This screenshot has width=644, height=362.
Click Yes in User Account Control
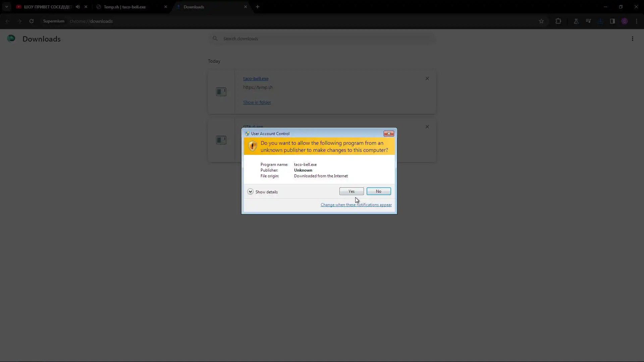[351, 191]
